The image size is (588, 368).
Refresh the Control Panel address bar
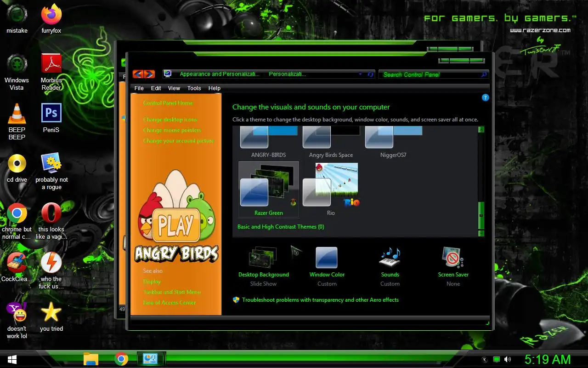click(370, 74)
